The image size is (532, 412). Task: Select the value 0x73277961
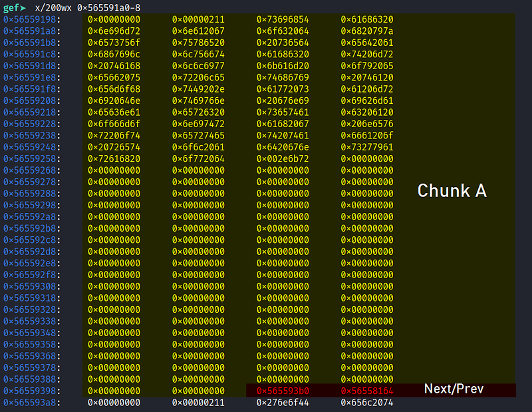(x=367, y=147)
